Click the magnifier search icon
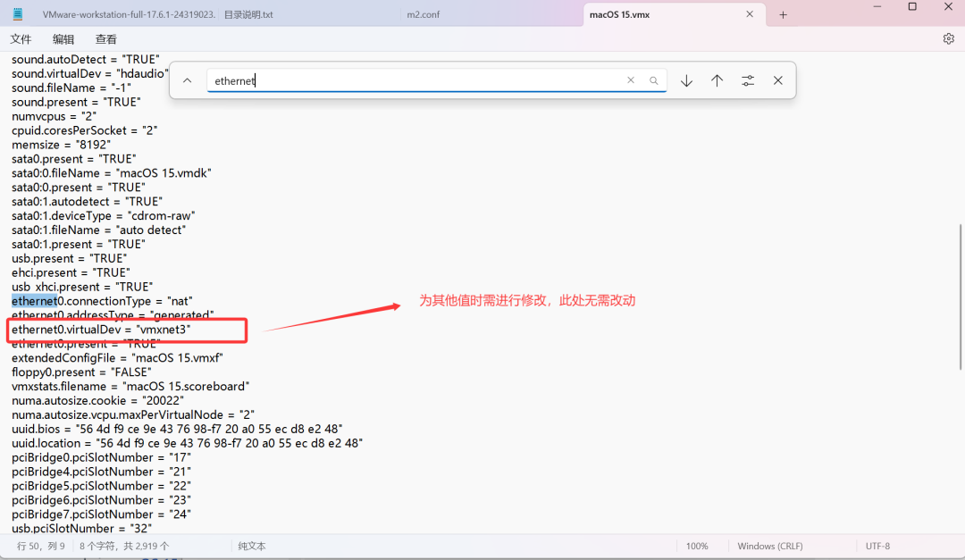The image size is (965, 560). point(653,80)
